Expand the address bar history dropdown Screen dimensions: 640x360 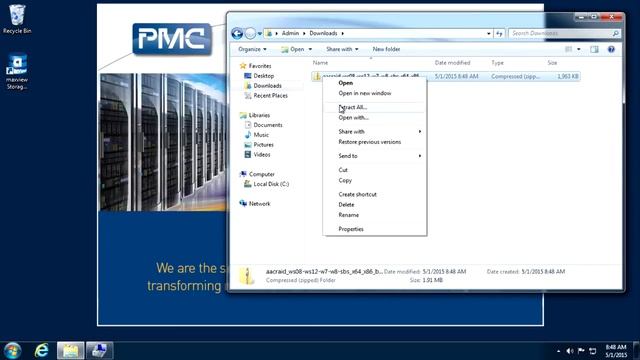(x=489, y=33)
